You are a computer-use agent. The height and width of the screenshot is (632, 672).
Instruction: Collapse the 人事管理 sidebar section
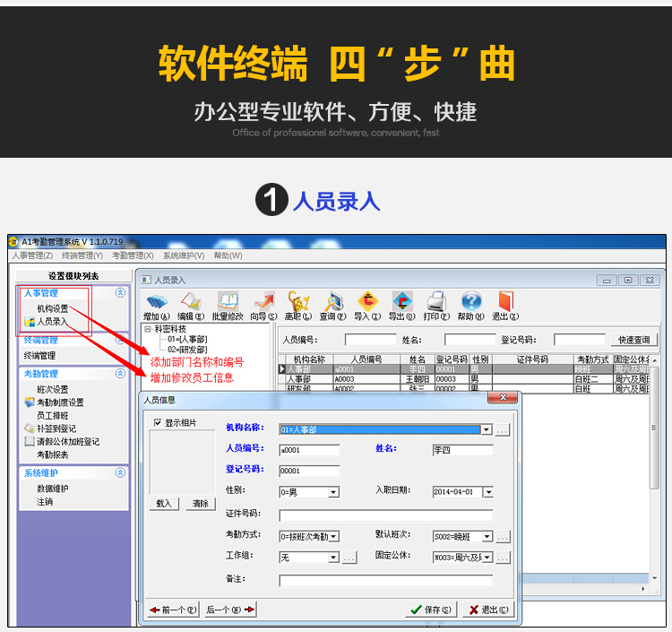tap(121, 293)
